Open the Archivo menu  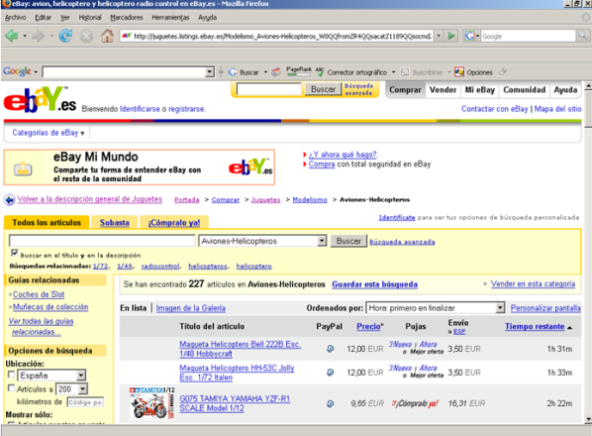tap(15, 17)
